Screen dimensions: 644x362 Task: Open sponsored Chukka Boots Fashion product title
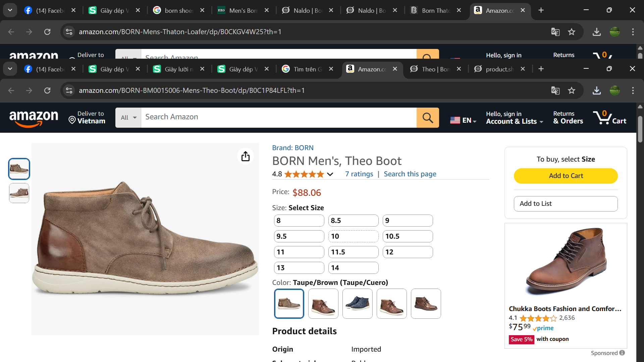tap(565, 309)
